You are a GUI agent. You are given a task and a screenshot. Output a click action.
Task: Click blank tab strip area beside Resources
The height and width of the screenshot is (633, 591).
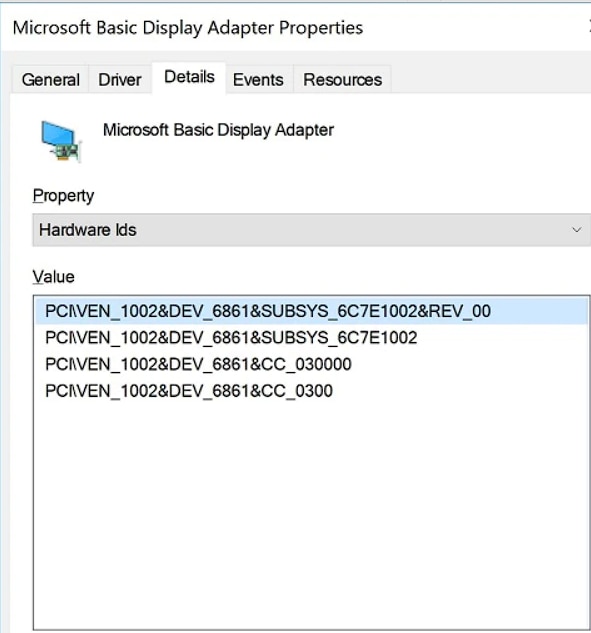click(x=490, y=79)
